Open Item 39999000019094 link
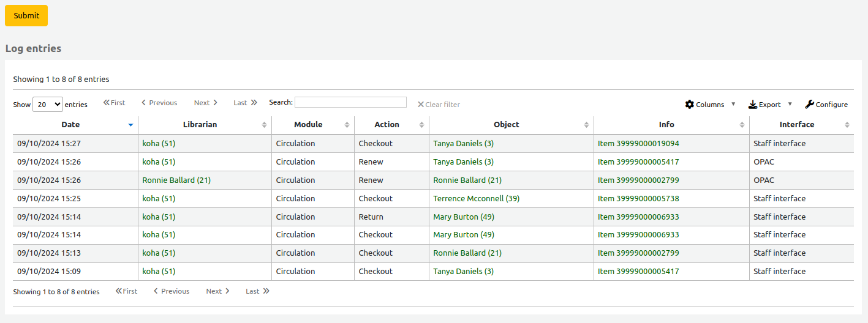 [638, 144]
